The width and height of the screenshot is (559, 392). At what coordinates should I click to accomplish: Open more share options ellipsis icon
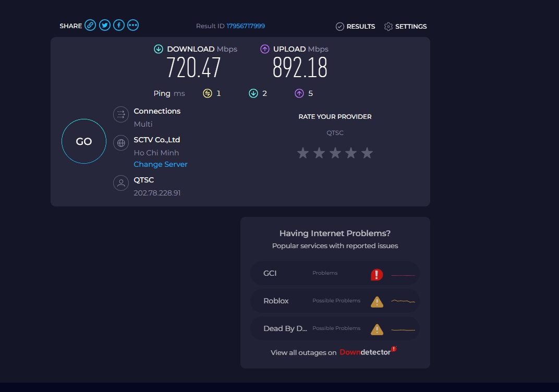(x=133, y=26)
